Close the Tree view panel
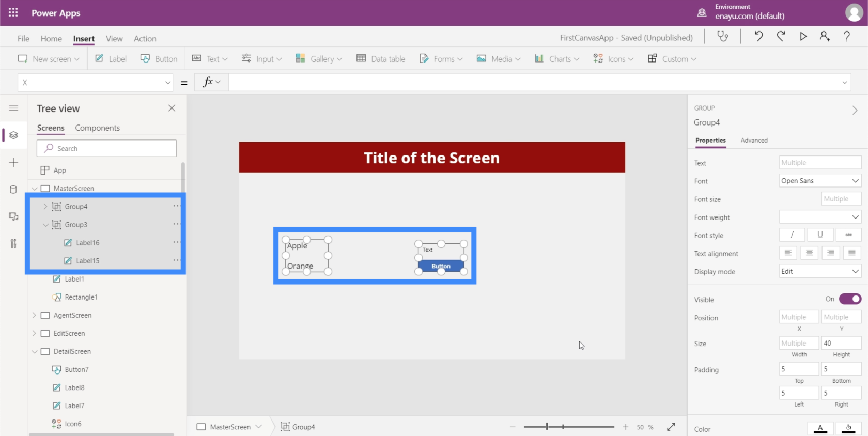The image size is (868, 436). point(172,108)
